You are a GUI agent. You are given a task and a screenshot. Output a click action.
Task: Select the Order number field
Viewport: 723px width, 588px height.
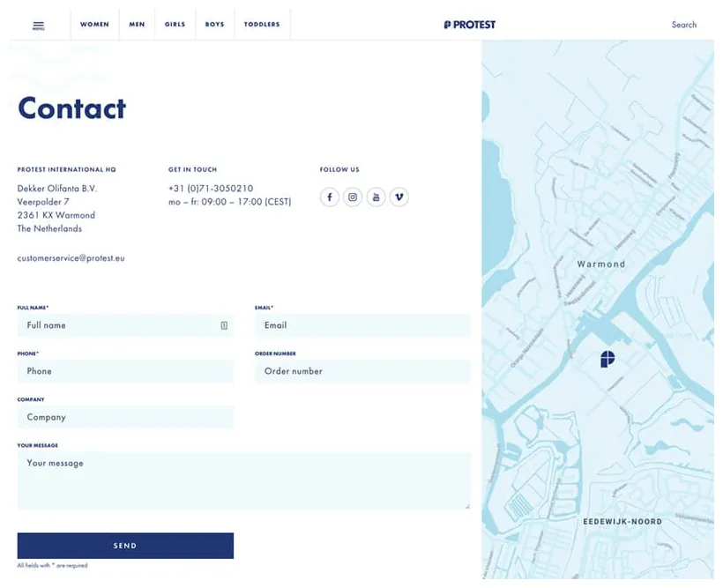click(362, 371)
